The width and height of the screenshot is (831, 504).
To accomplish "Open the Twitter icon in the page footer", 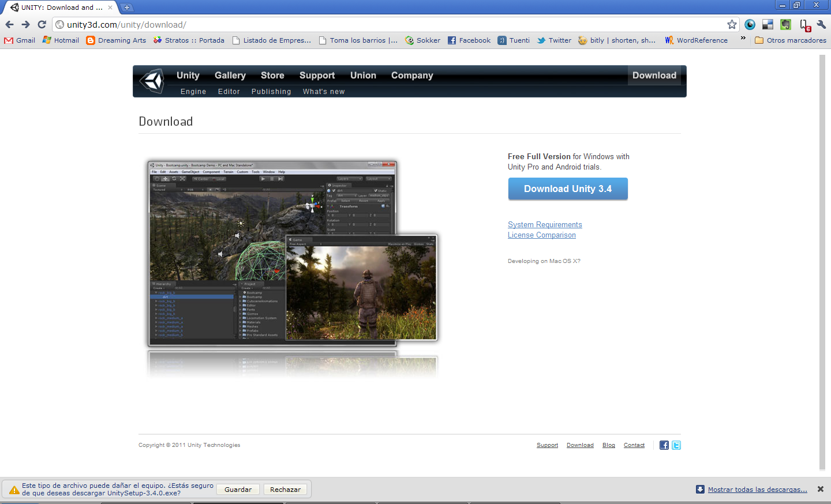I will [676, 445].
